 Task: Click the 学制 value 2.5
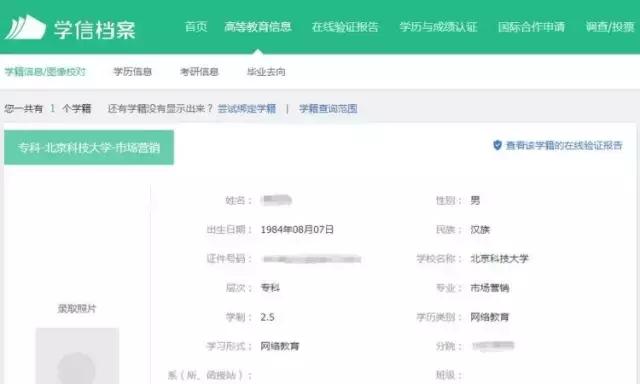[267, 317]
